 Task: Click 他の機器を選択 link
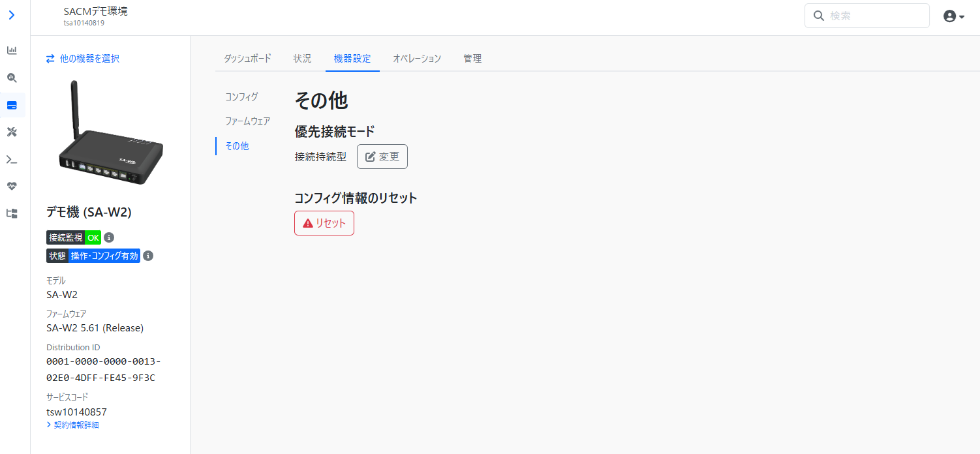(x=83, y=59)
